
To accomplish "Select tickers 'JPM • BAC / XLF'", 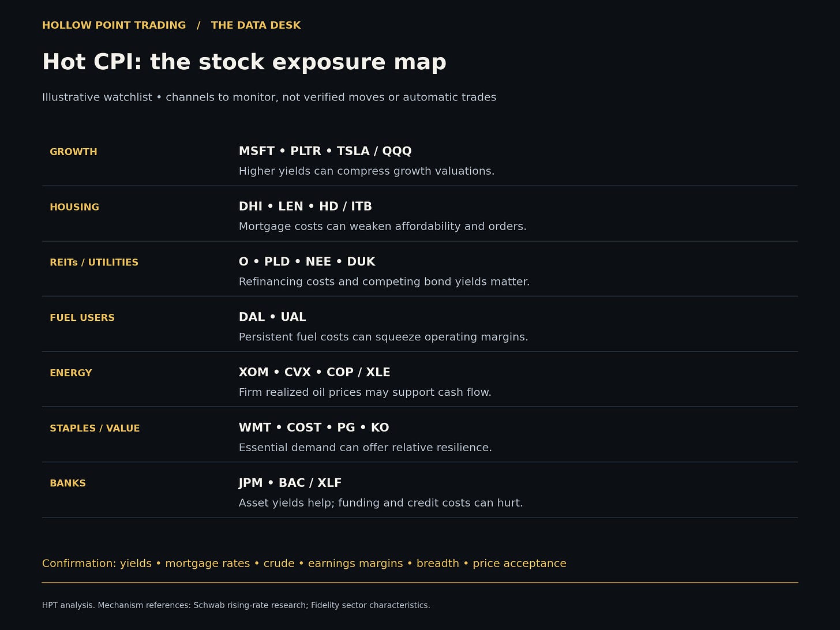I will 290,483.
